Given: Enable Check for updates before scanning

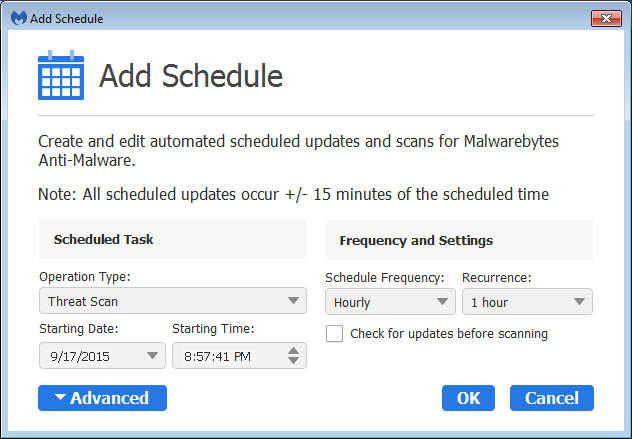Looking at the screenshot, I should 335,334.
